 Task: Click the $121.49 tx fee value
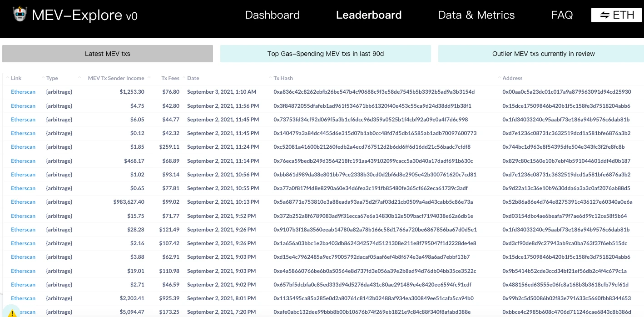pos(169,230)
